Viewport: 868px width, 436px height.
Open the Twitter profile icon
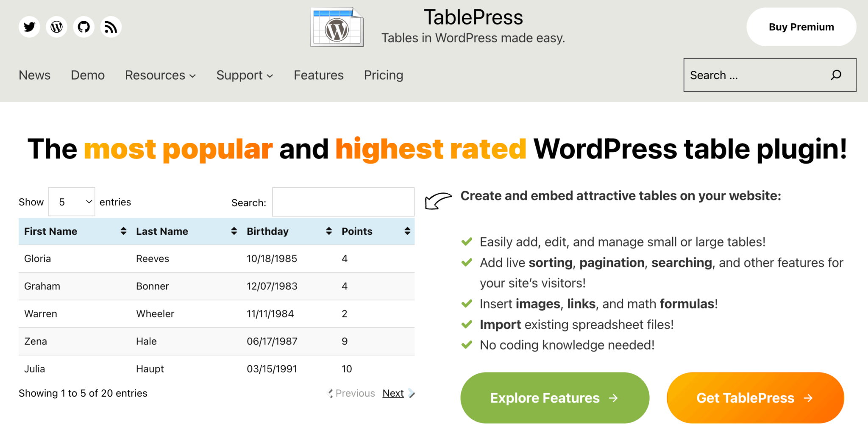29,27
